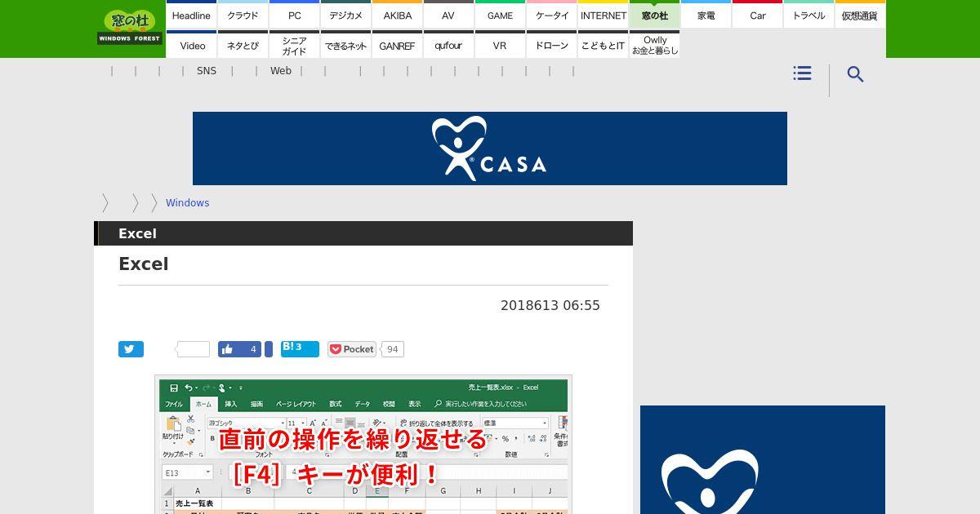Viewport: 980px width, 514px height.
Task: Open the デジカメ site tab
Action: 346,16
